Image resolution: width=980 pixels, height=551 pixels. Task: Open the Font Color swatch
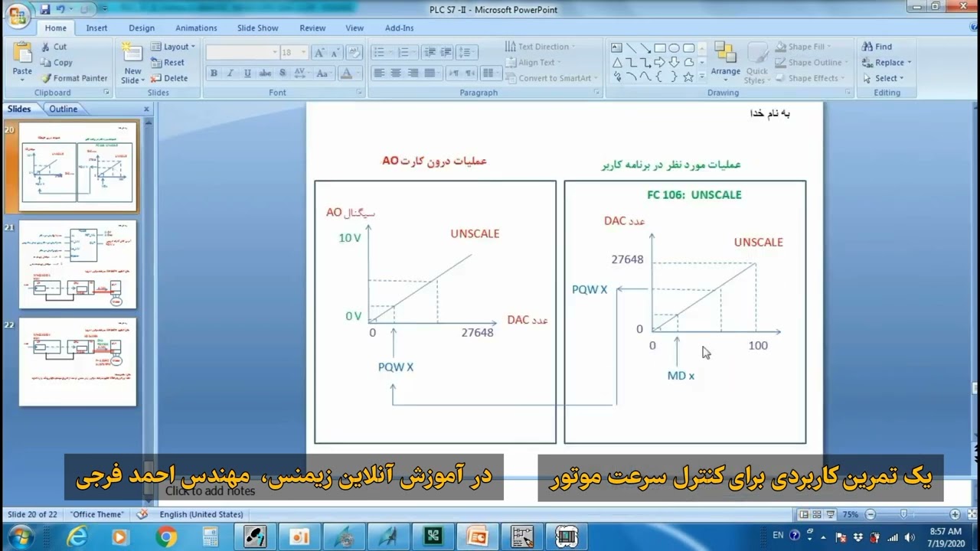pos(346,73)
